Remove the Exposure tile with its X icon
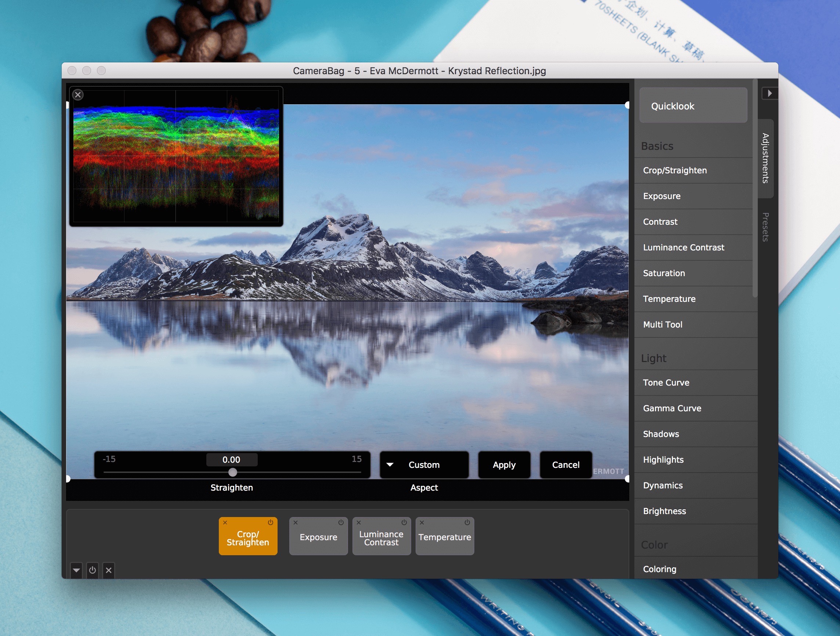840x636 pixels. click(296, 523)
